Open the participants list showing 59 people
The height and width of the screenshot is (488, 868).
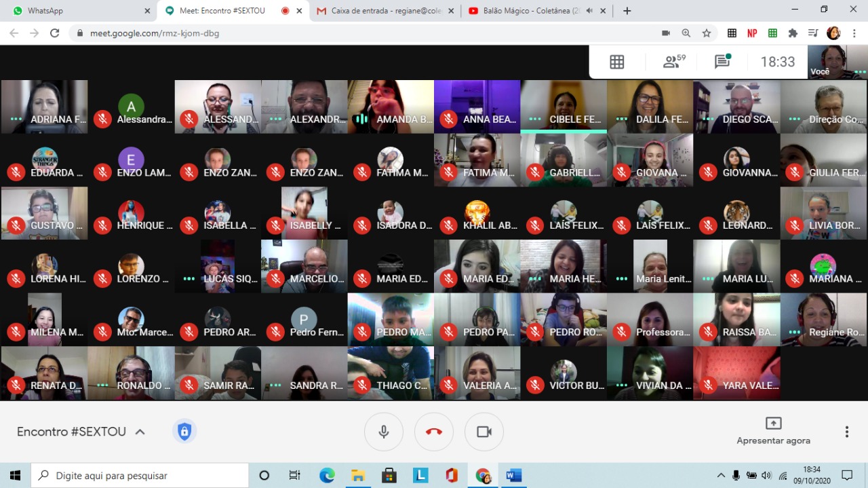point(674,62)
